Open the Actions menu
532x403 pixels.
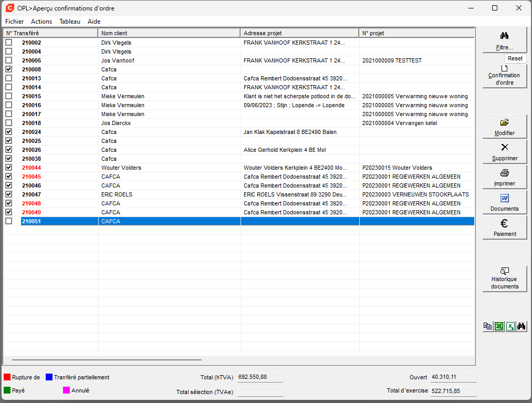tap(41, 22)
